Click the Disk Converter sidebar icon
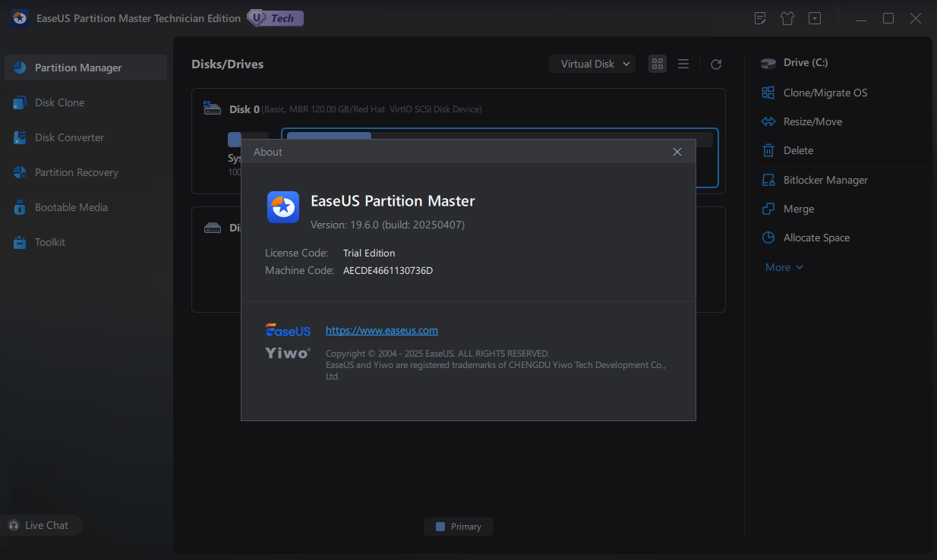 coord(20,137)
